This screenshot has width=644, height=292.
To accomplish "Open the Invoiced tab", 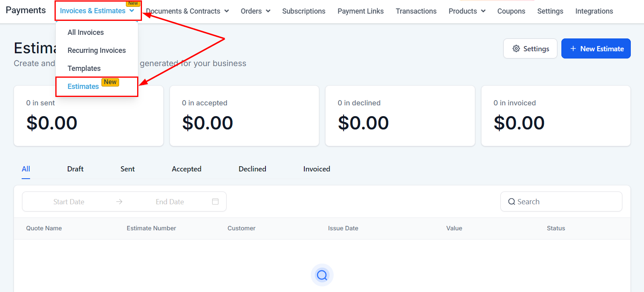I will pos(317,169).
